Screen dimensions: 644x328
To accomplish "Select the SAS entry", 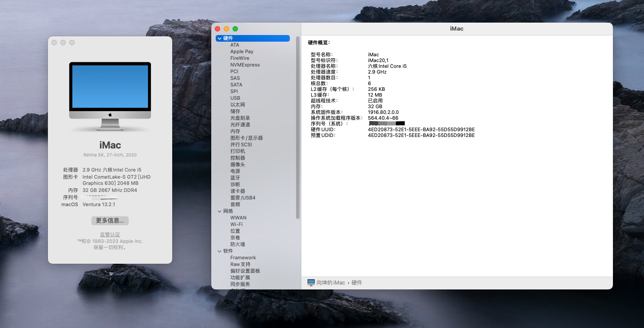I will [x=235, y=78].
